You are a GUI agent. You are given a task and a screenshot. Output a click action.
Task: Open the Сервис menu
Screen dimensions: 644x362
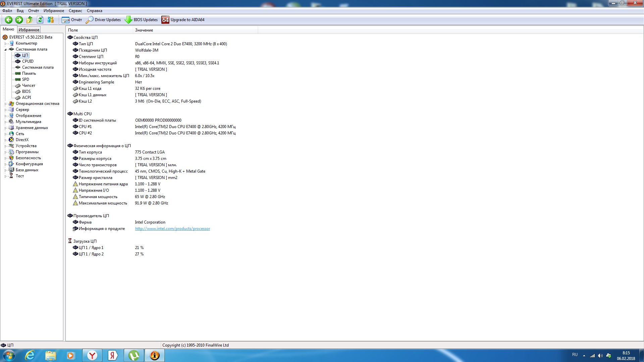tap(75, 11)
